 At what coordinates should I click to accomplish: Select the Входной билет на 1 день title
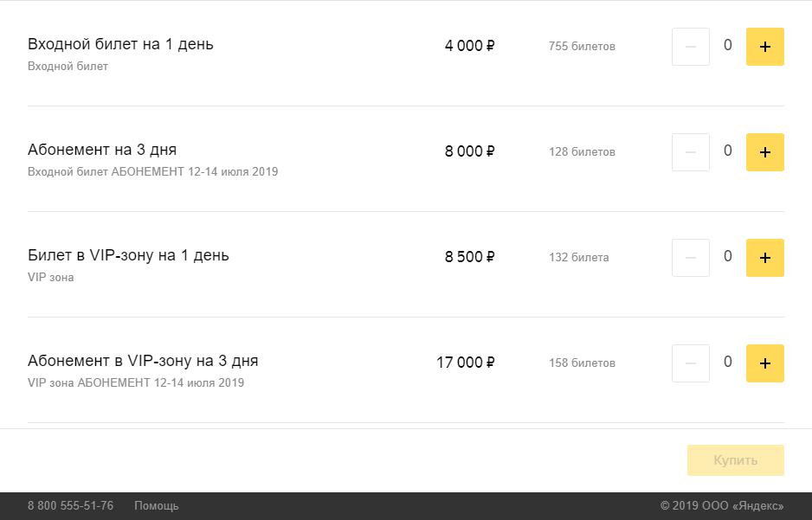[120, 44]
